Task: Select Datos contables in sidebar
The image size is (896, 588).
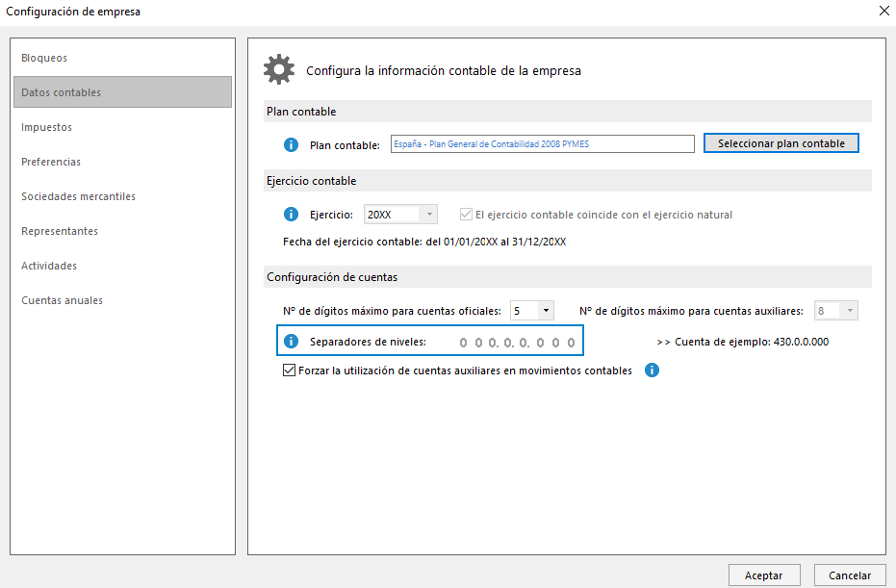Action: [x=123, y=92]
